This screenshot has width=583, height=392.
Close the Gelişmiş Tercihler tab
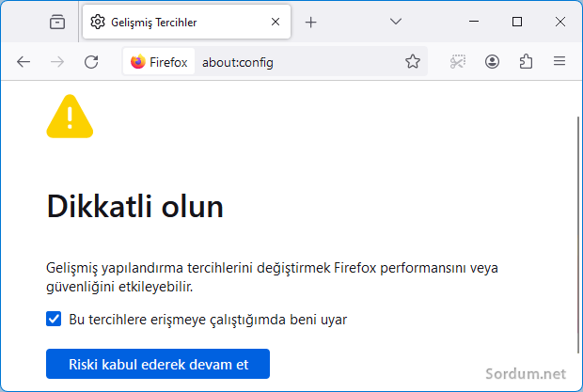[276, 22]
